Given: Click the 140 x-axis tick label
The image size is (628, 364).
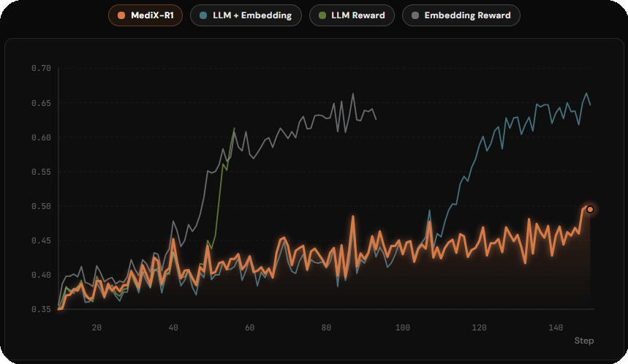Looking at the screenshot, I should click(556, 327).
